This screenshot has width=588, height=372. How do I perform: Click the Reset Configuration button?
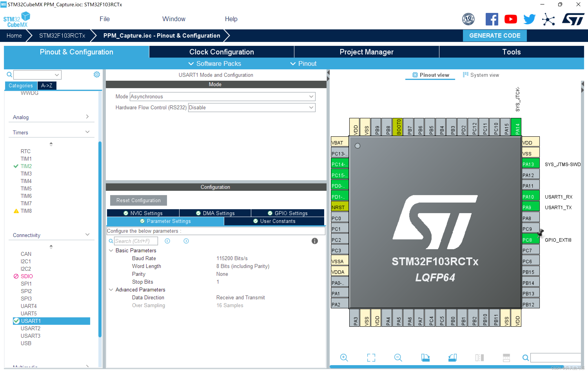[x=138, y=200]
